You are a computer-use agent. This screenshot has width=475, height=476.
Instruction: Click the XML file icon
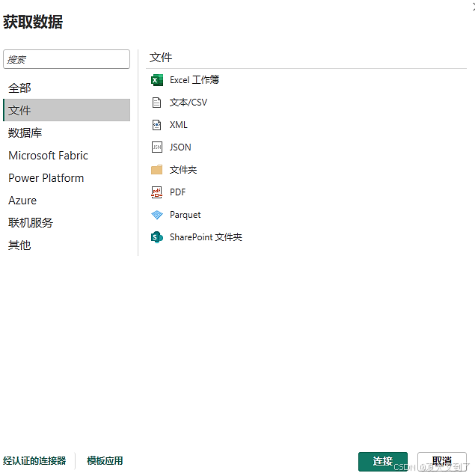tap(156, 125)
